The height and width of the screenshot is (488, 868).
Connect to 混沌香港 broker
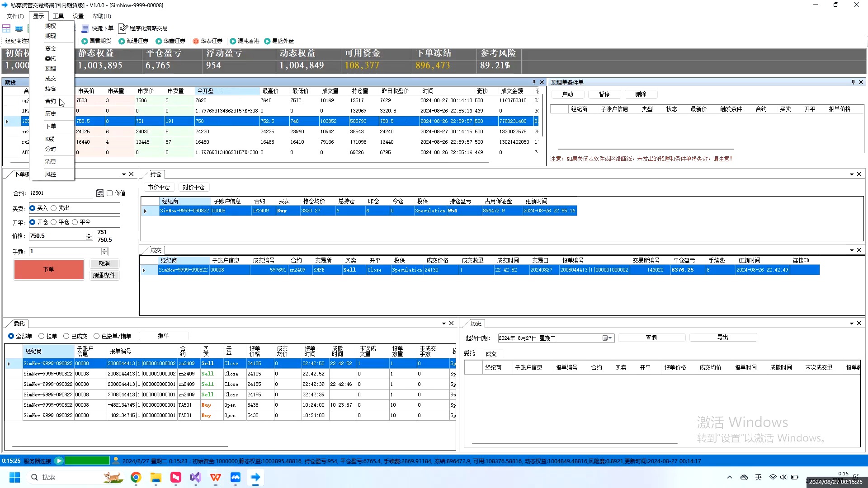pyautogui.click(x=245, y=41)
